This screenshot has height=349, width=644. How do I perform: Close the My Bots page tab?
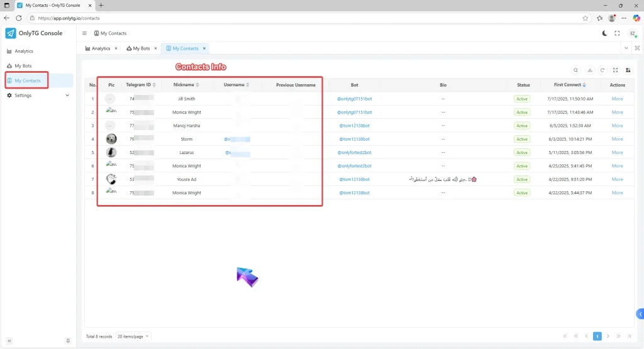pos(155,48)
